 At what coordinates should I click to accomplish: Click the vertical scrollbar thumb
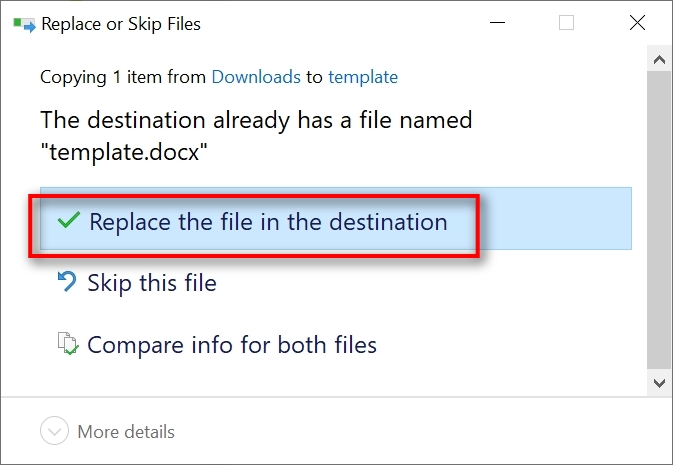(659, 220)
